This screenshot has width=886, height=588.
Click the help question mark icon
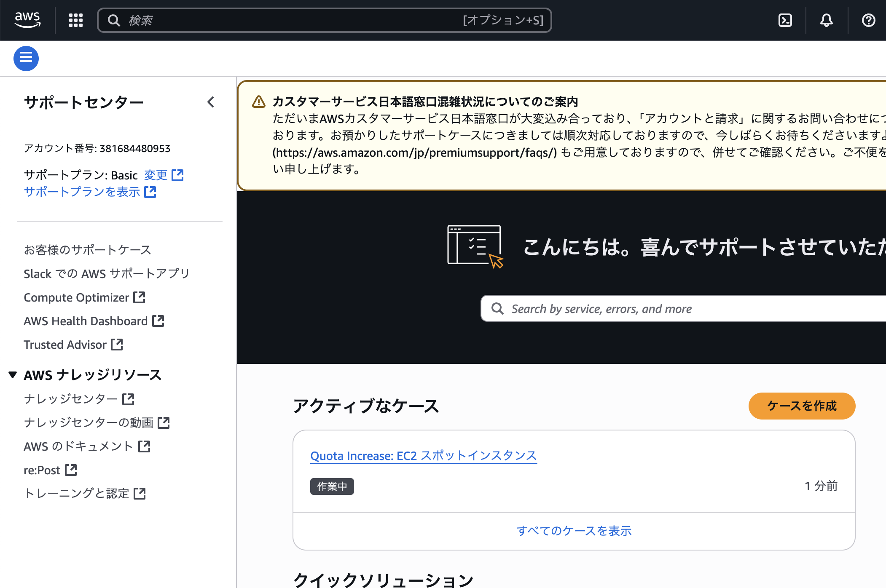click(x=868, y=20)
